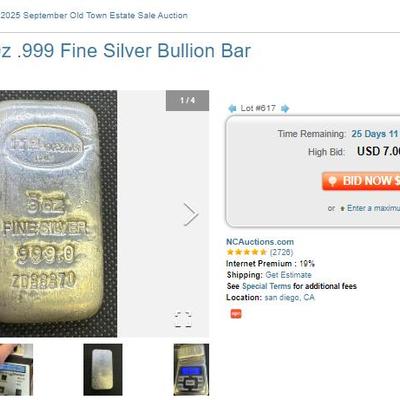
Task: Open Special Terms link
Action: pos(266,286)
